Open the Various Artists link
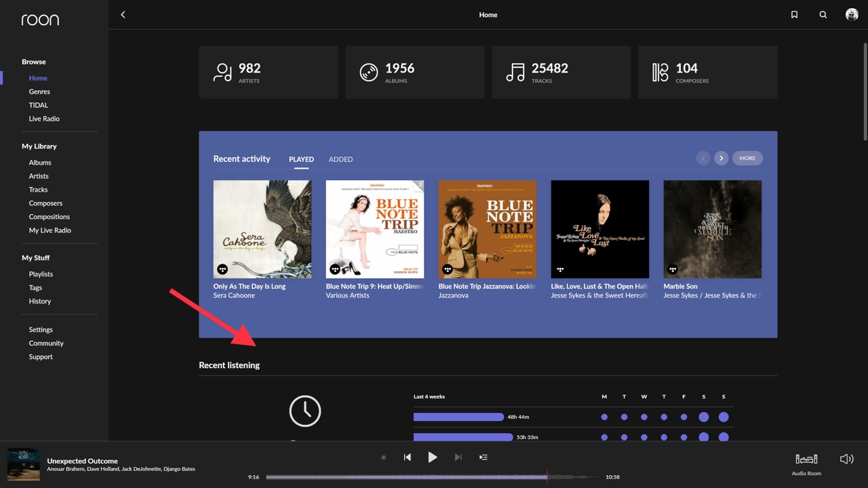868x488 pixels. 347,296
